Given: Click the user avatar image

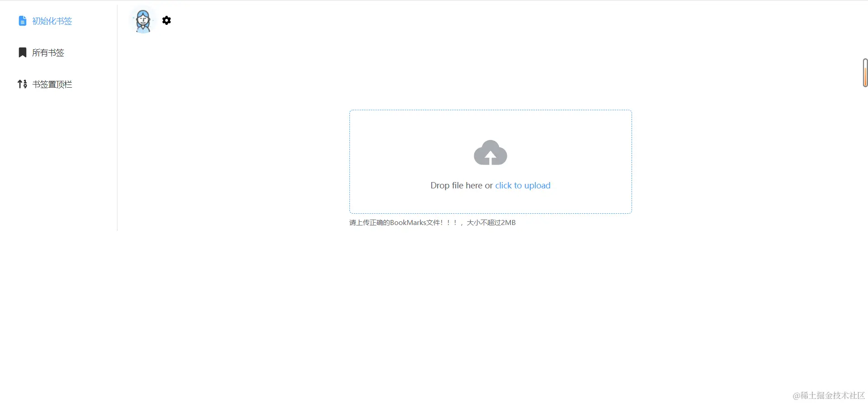Looking at the screenshot, I should click(x=143, y=21).
